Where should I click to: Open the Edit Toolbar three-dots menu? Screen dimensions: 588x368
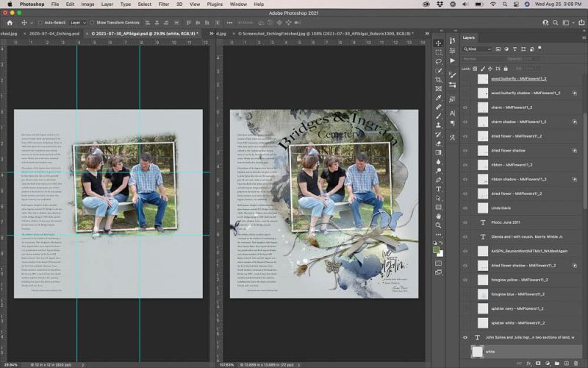tap(438, 234)
